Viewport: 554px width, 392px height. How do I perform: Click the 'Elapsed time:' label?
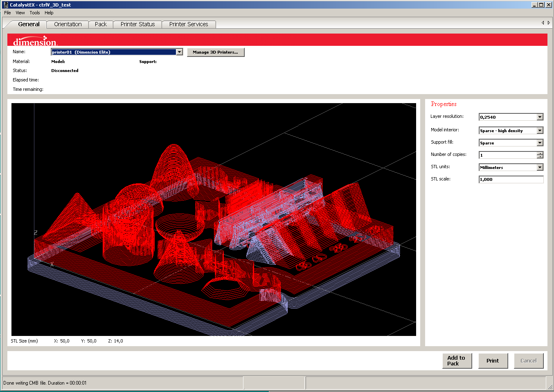(x=26, y=80)
